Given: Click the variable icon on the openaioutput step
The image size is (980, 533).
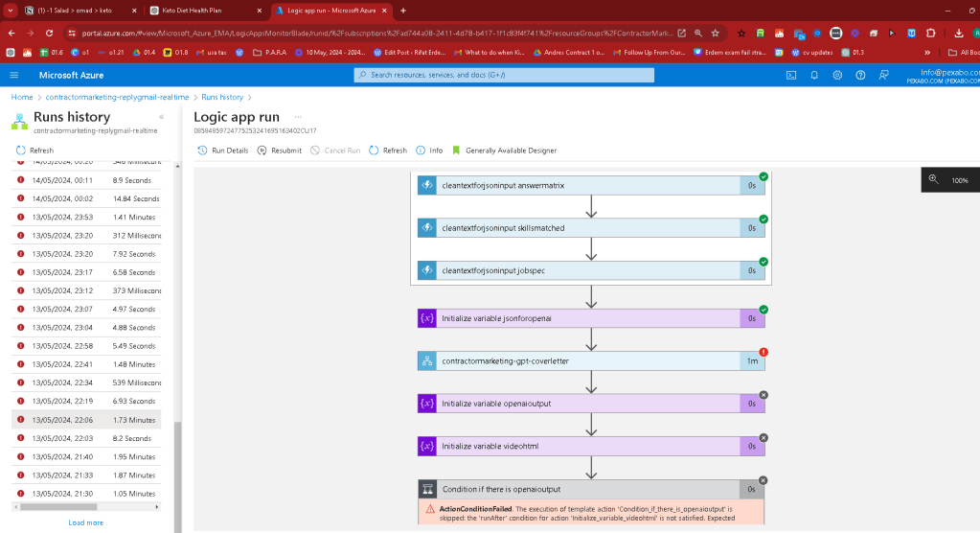Looking at the screenshot, I should coord(427,404).
